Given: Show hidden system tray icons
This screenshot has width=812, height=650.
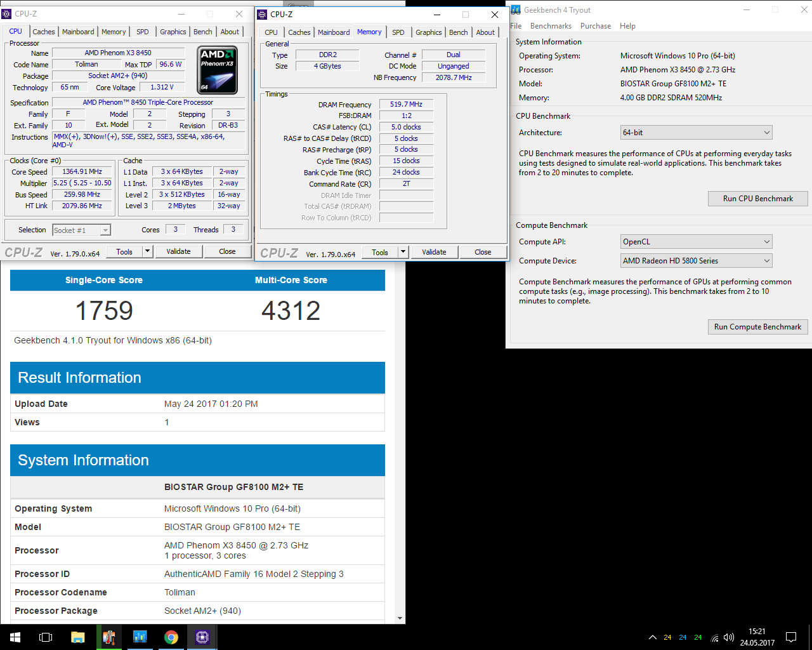Looking at the screenshot, I should [652, 637].
